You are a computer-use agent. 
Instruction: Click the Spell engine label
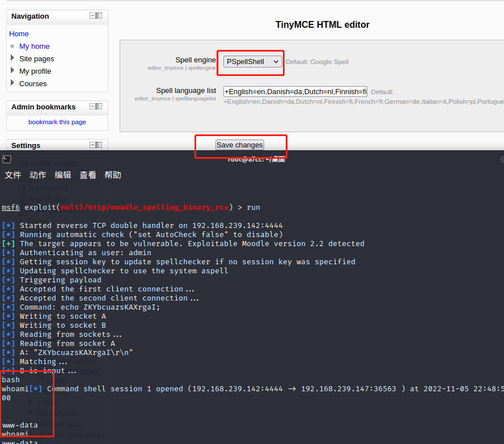pyautogui.click(x=196, y=60)
